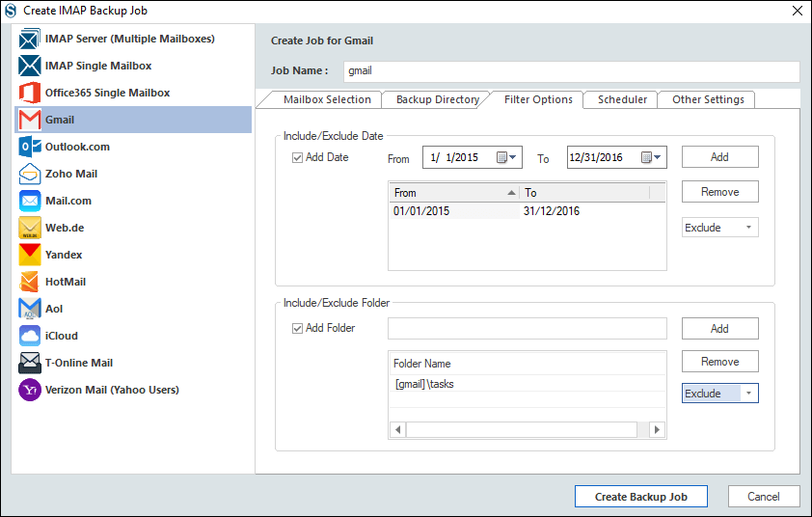Click the To column header
The width and height of the screenshot is (812, 517).
[584, 193]
